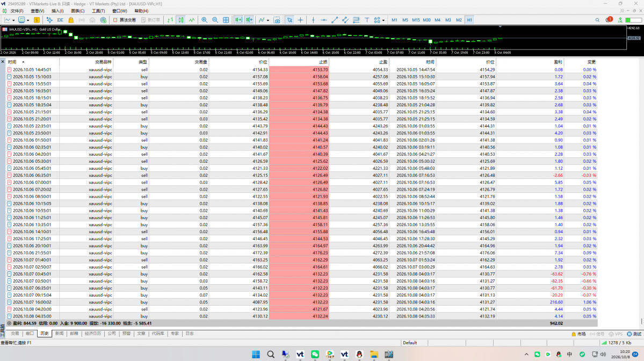Viewport: 644px width, 361px height.
Task: Show hidden system tray icons chevron
Action: [526, 355]
